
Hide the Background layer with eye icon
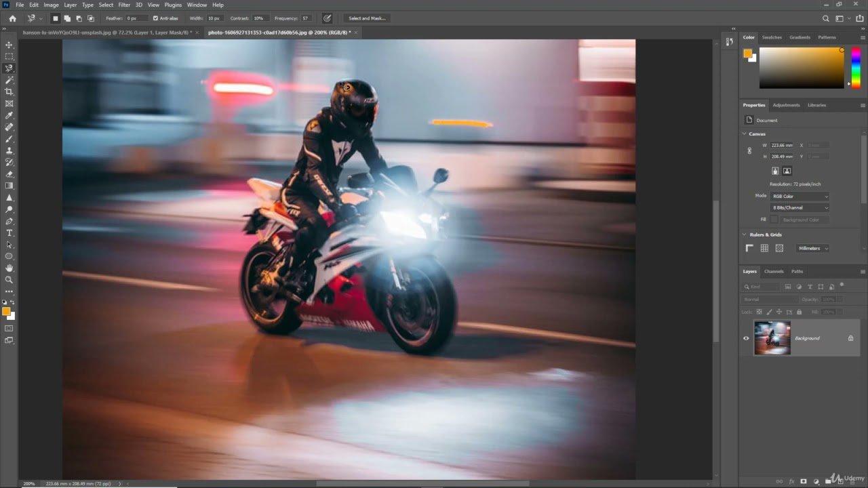click(x=747, y=338)
